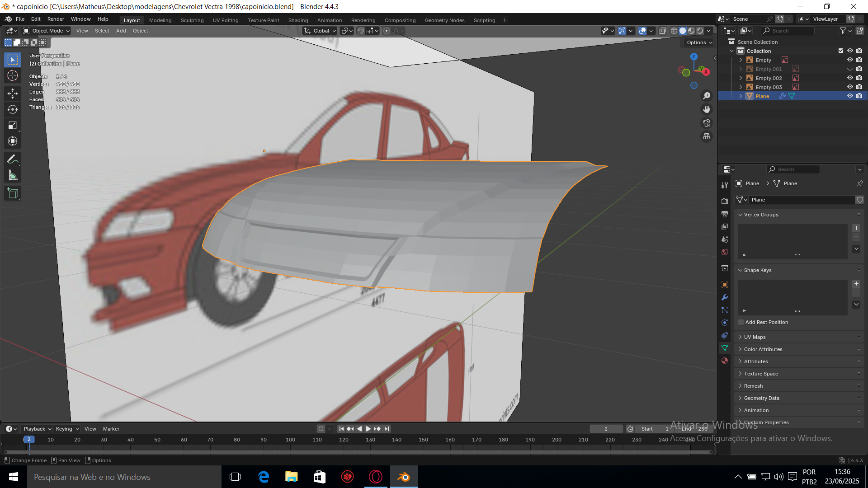The width and height of the screenshot is (868, 488).
Task: Select the Rotate tool
Action: click(13, 109)
